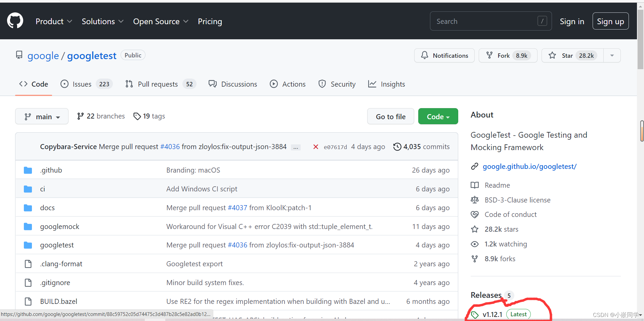Click the Sign up button

pos(610,21)
